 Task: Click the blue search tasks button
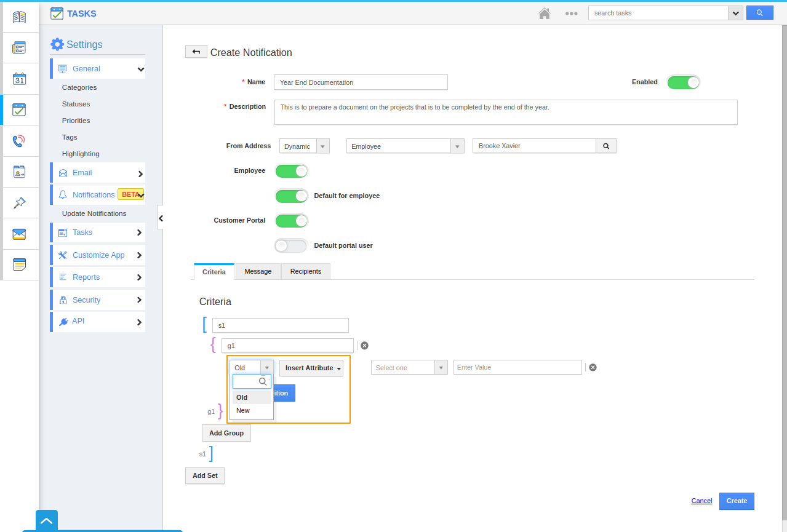tap(759, 13)
